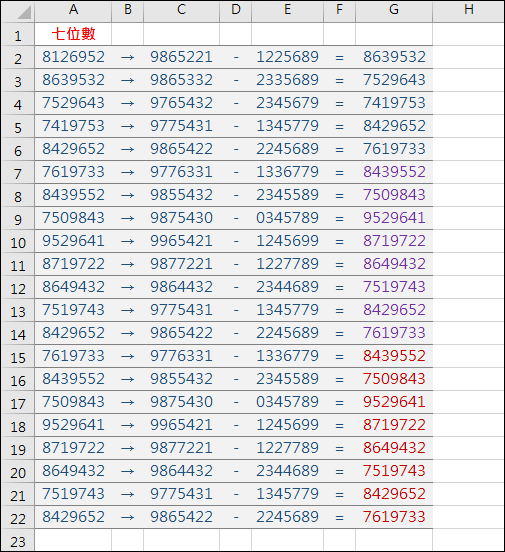Select row 7 header
Screen dimensions: 505x552
click(x=18, y=172)
